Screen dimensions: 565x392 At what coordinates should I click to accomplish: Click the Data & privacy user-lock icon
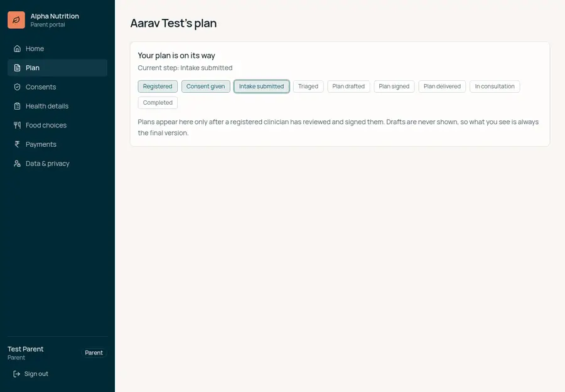17,164
